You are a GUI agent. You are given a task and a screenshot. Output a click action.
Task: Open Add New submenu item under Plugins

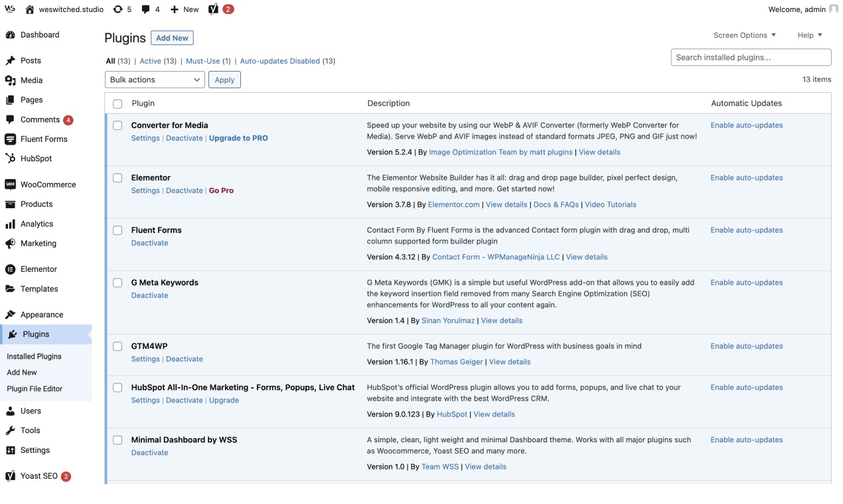click(x=22, y=373)
